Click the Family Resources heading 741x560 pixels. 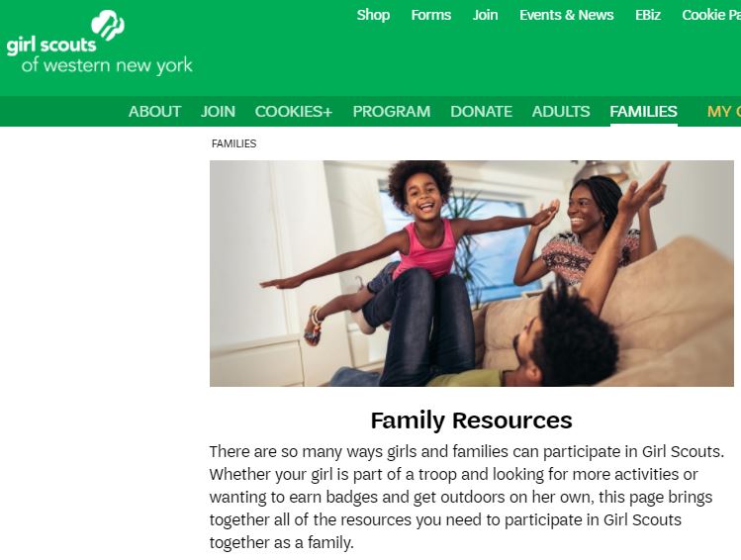(472, 420)
